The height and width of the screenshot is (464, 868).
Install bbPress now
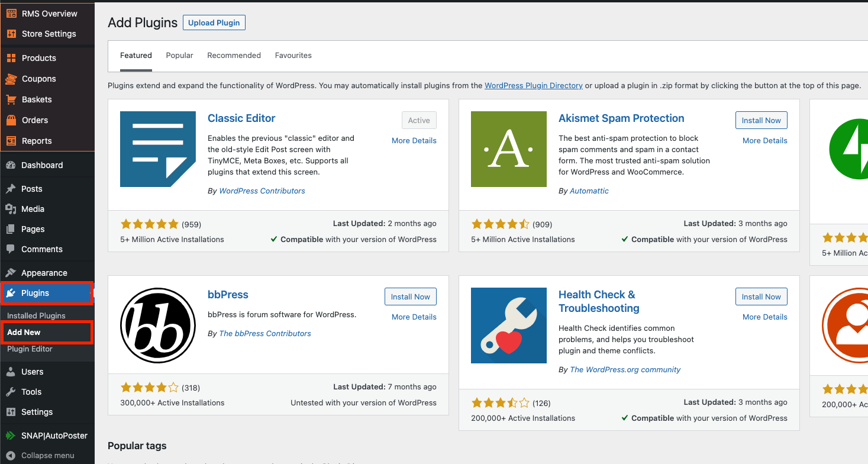tap(411, 297)
